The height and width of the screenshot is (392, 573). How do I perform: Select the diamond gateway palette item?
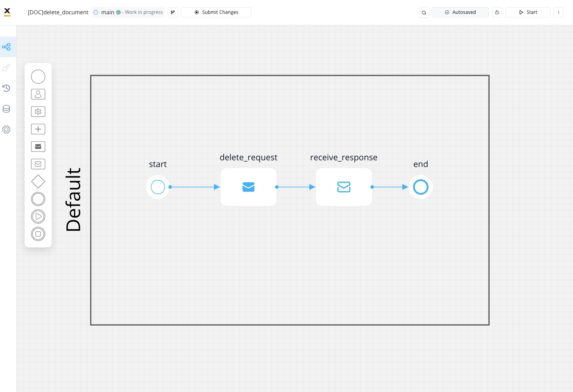coord(38,182)
